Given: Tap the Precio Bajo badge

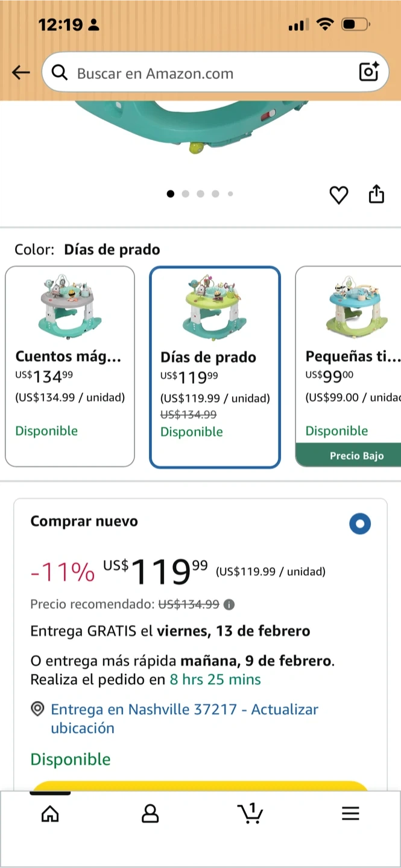Looking at the screenshot, I should coord(356,456).
